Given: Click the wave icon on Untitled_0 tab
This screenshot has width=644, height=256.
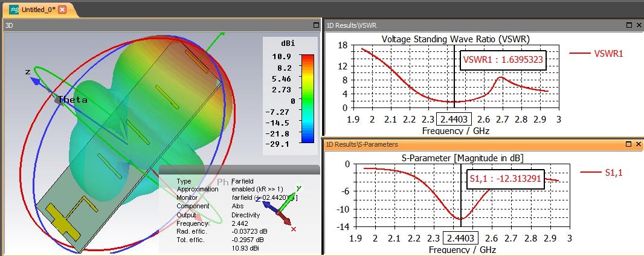Looking at the screenshot, I should 13,10.
